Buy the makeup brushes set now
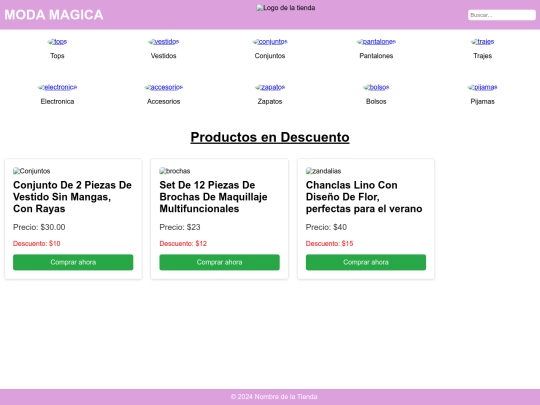This screenshot has height=405, width=540. point(219,262)
